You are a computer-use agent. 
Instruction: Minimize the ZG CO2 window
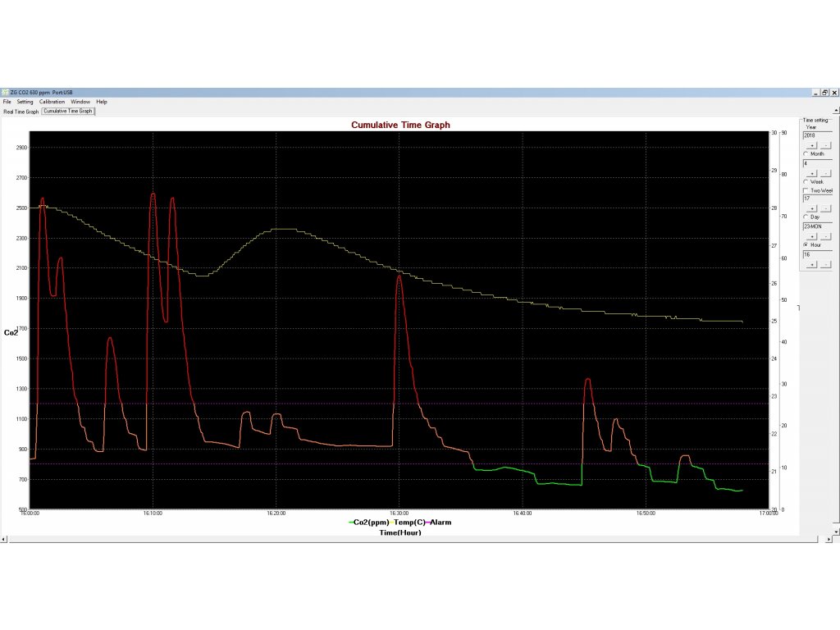816,93
